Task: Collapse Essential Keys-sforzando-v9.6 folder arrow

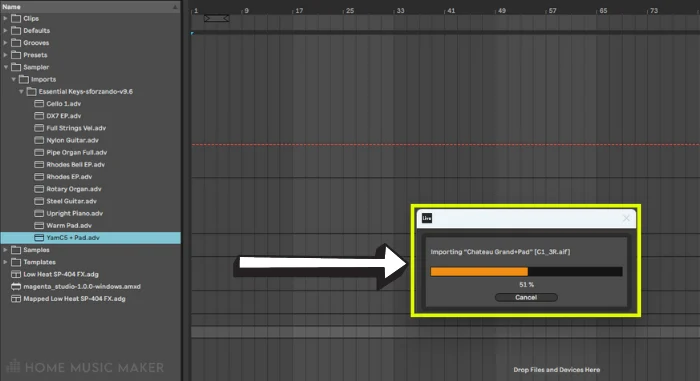Action: click(x=21, y=92)
